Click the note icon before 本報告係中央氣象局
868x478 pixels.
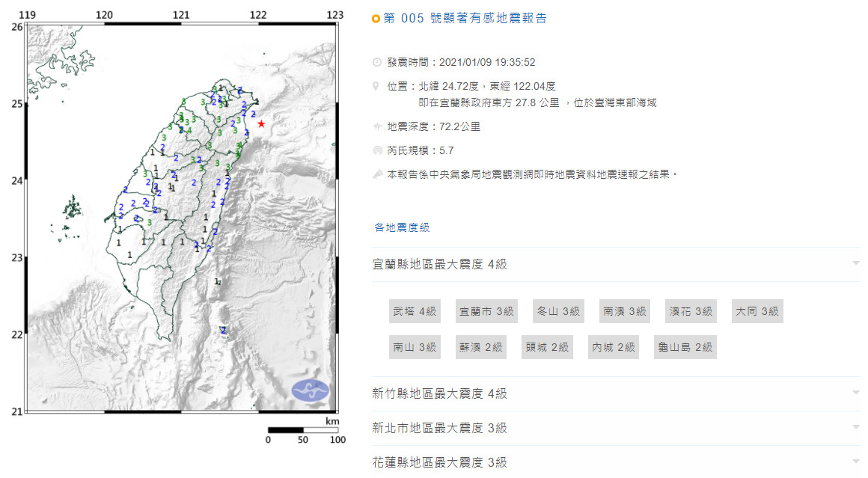click(376, 174)
